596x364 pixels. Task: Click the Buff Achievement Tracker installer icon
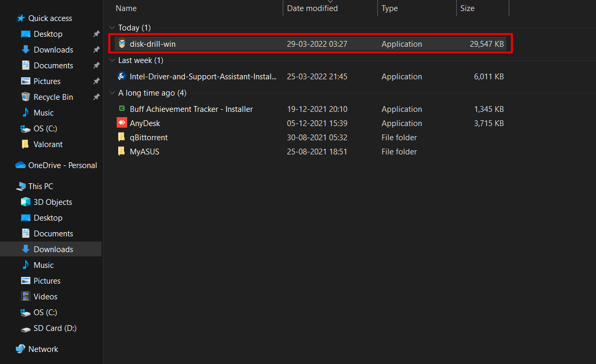point(121,109)
